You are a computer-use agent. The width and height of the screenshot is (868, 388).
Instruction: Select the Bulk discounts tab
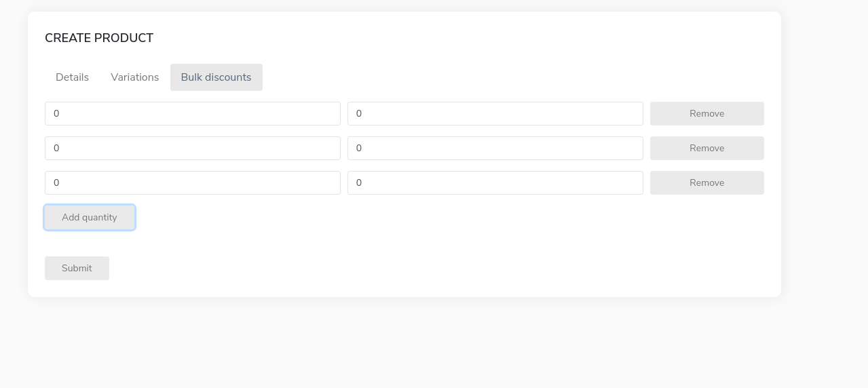click(216, 77)
